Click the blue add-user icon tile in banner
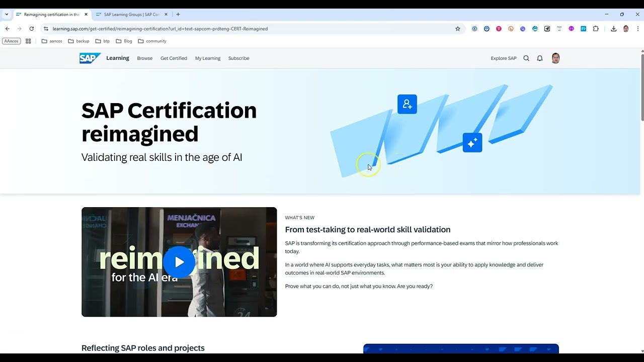 click(x=407, y=104)
